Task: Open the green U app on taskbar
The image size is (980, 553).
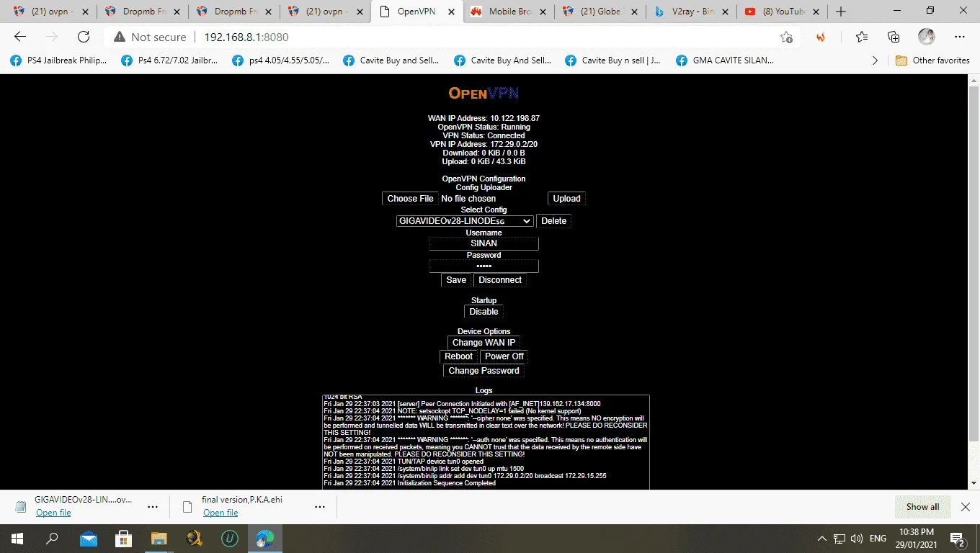Action: [x=229, y=539]
